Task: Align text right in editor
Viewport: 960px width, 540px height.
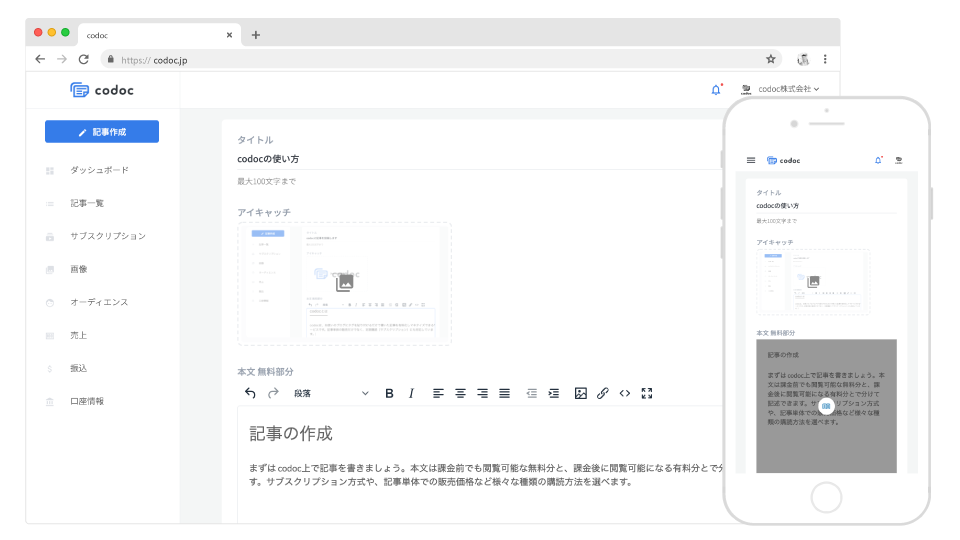Action: tap(482, 393)
